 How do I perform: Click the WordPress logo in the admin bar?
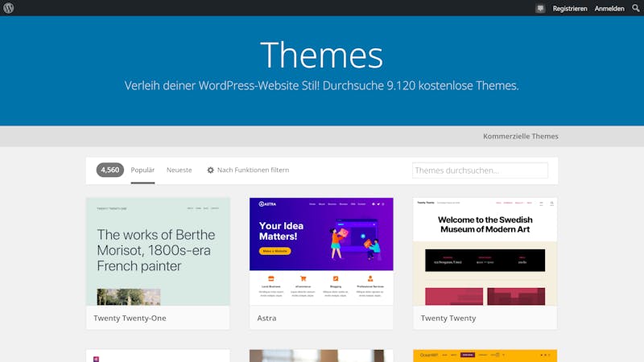coord(8,8)
